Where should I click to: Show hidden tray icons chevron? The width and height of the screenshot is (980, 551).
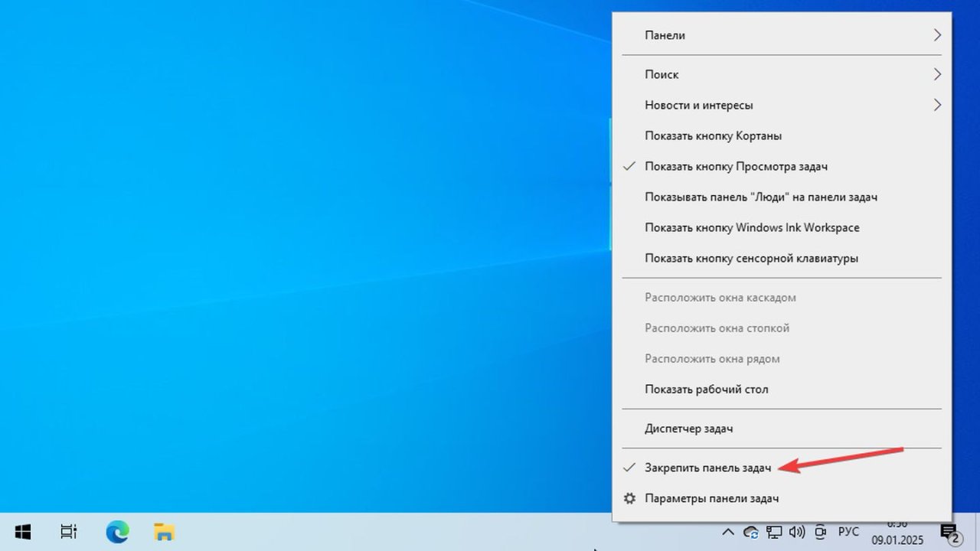click(728, 532)
